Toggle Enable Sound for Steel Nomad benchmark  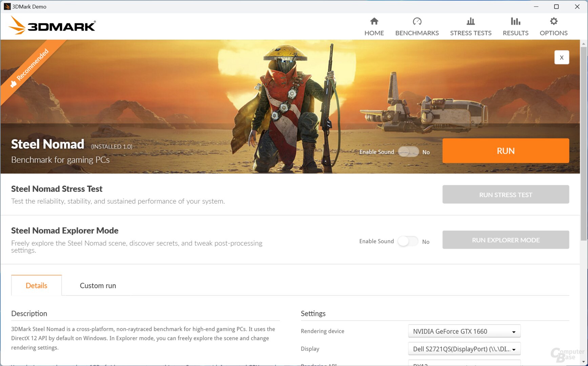[x=408, y=152]
